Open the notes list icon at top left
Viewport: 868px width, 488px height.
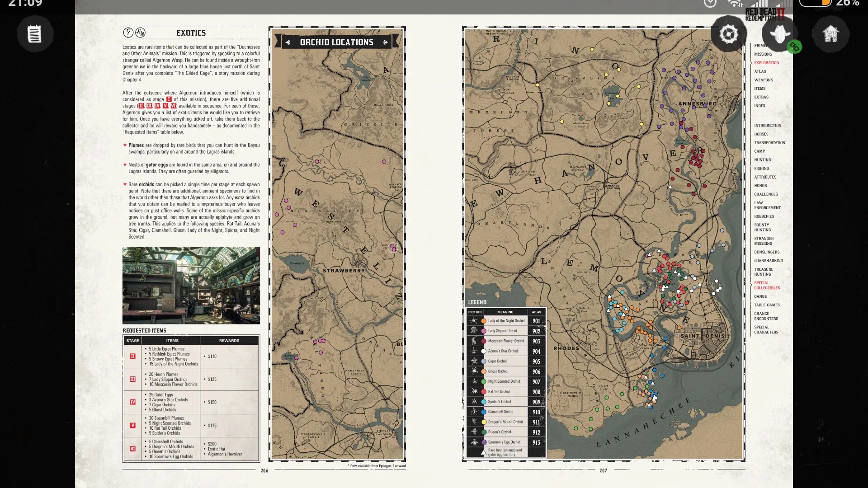click(x=34, y=34)
